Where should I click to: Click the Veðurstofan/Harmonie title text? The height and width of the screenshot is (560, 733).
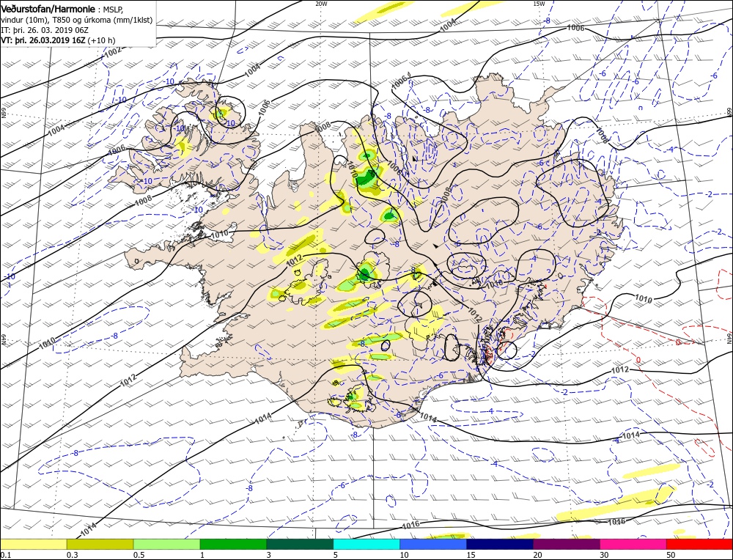48,9
